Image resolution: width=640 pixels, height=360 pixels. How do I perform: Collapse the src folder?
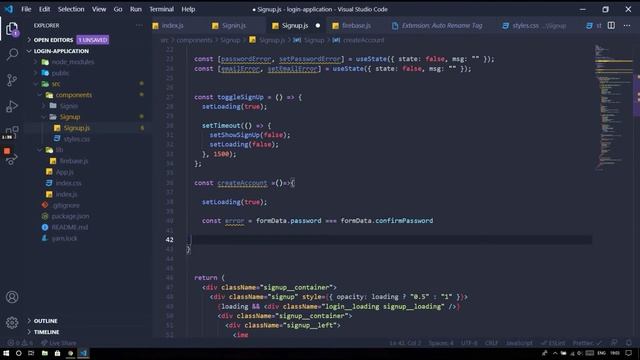click(56, 84)
